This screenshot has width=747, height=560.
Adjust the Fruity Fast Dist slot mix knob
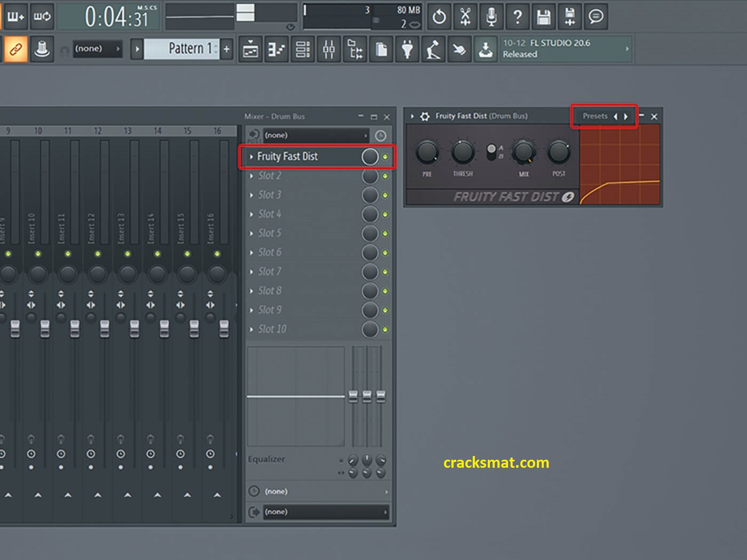pos(370,157)
